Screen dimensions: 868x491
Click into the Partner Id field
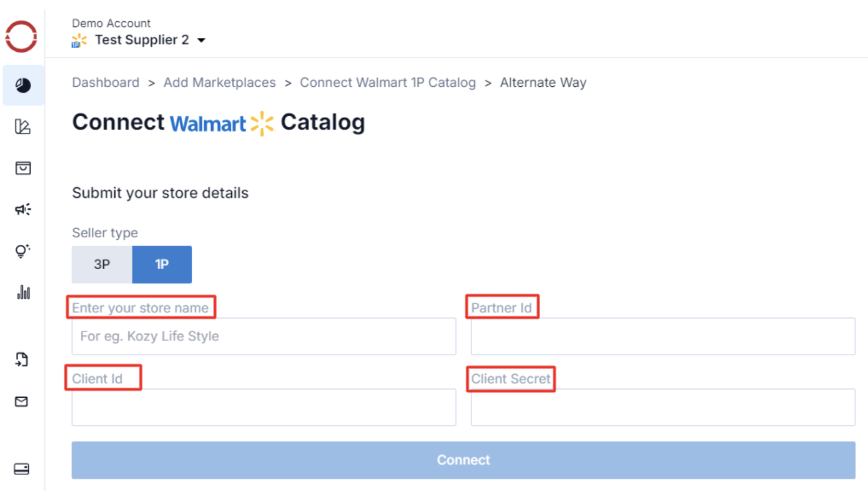coord(662,336)
